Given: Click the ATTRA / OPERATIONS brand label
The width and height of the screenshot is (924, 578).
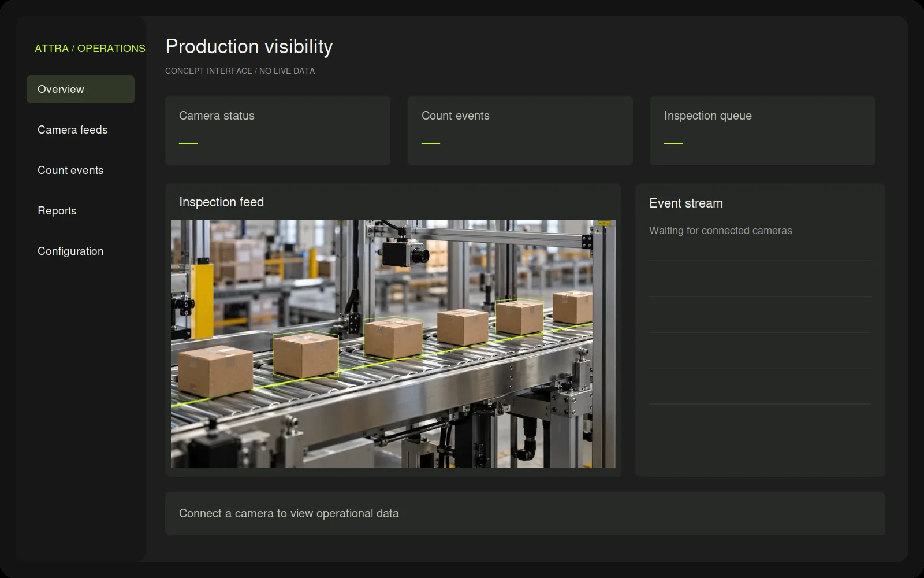Looking at the screenshot, I should point(90,49).
